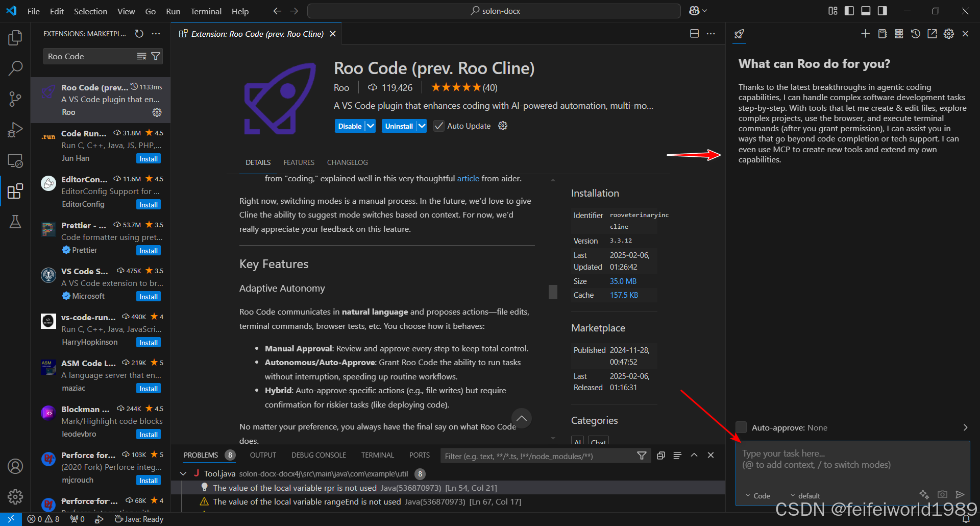
Task: Customize layout from the title bar
Action: click(832, 11)
